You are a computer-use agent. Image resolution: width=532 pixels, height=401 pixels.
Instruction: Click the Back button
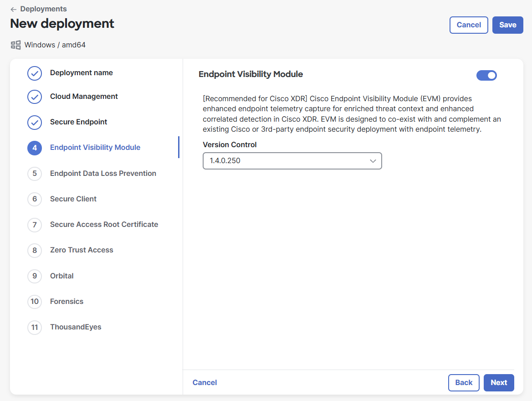pos(464,383)
